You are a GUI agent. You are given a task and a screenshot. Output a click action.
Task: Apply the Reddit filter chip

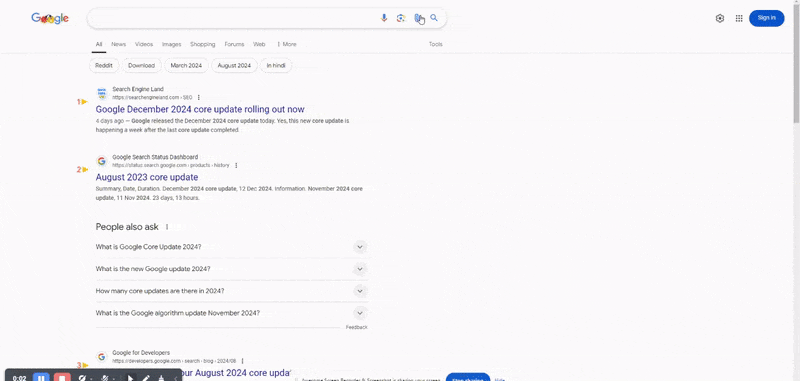click(104, 65)
